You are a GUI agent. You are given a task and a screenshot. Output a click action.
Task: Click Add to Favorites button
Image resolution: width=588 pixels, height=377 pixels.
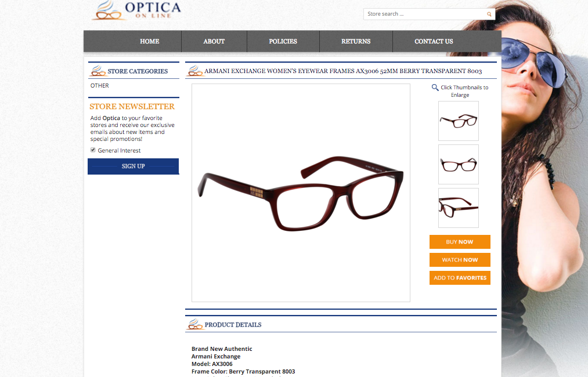click(460, 278)
